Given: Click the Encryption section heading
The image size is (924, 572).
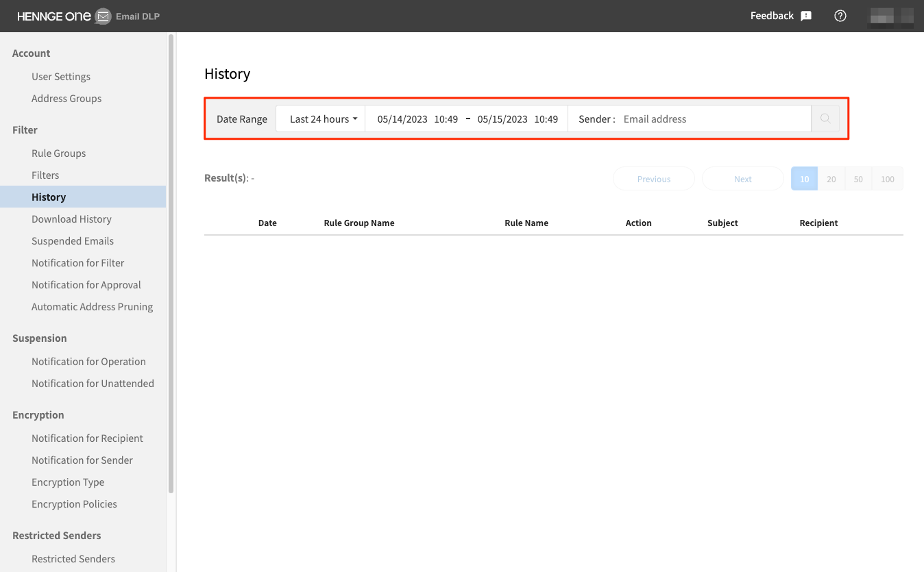Looking at the screenshot, I should click(38, 415).
